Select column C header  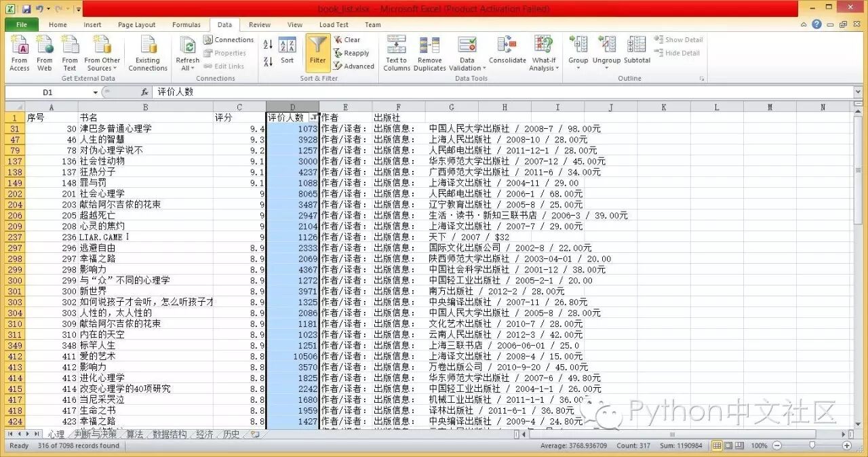[239, 107]
